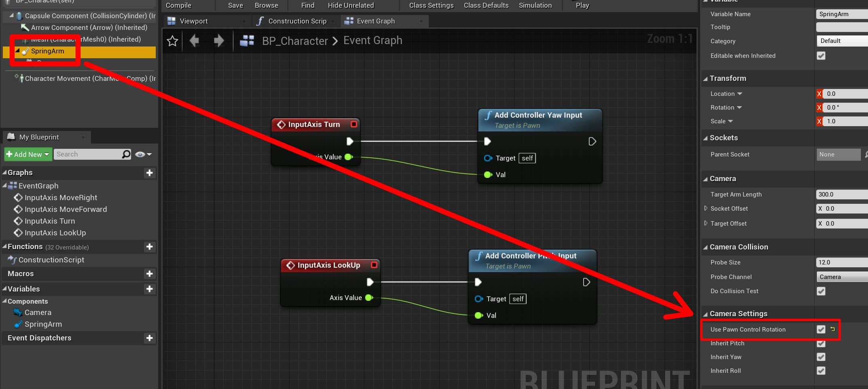The width and height of the screenshot is (868, 389).
Task: Click Compile in the toolbar
Action: click(178, 5)
